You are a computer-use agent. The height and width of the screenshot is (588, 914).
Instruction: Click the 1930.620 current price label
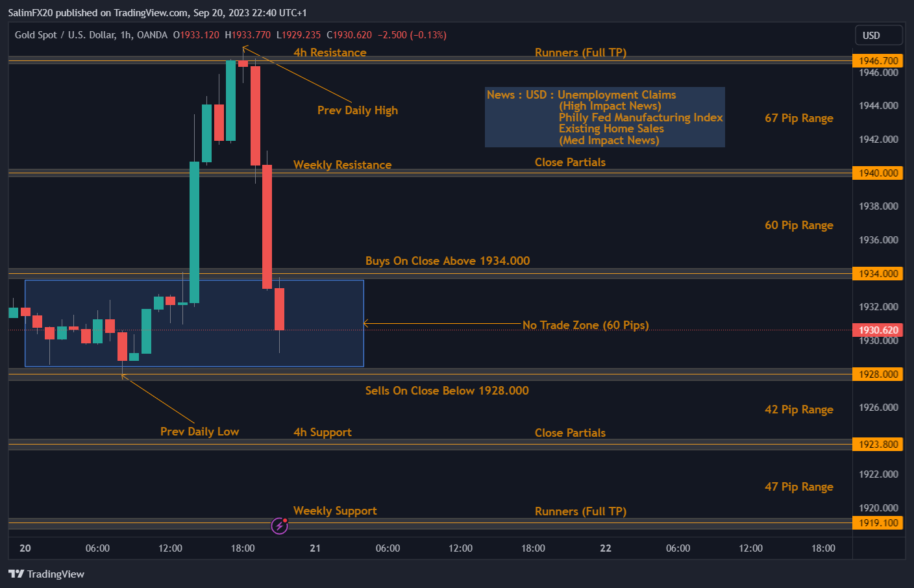[x=878, y=330]
